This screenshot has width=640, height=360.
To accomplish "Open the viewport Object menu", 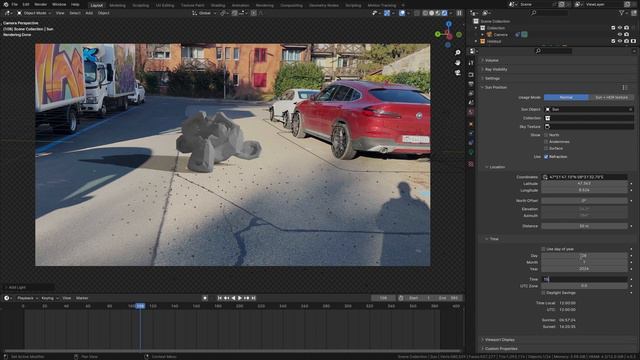I will coord(103,13).
